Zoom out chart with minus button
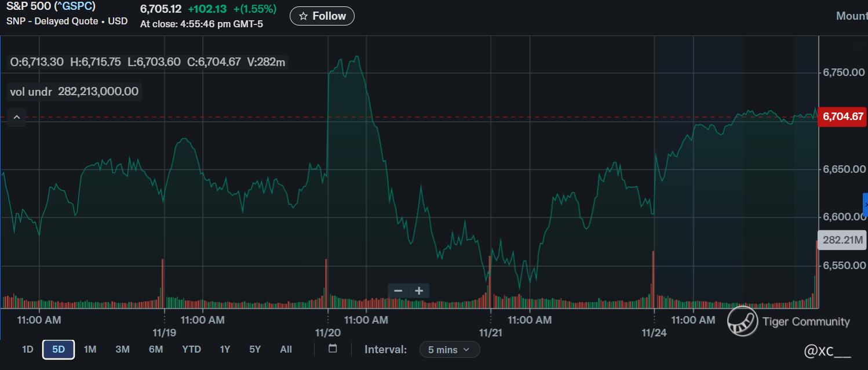The width and height of the screenshot is (868, 370). (x=398, y=291)
